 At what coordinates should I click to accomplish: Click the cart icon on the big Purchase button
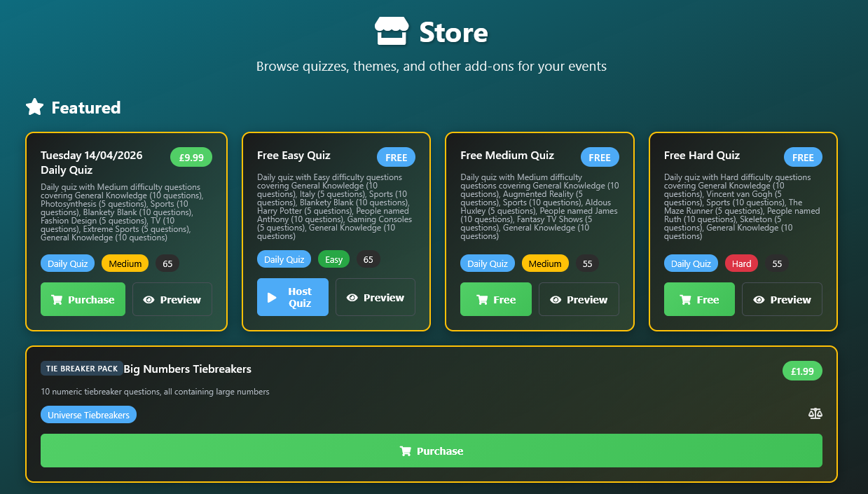click(x=406, y=451)
